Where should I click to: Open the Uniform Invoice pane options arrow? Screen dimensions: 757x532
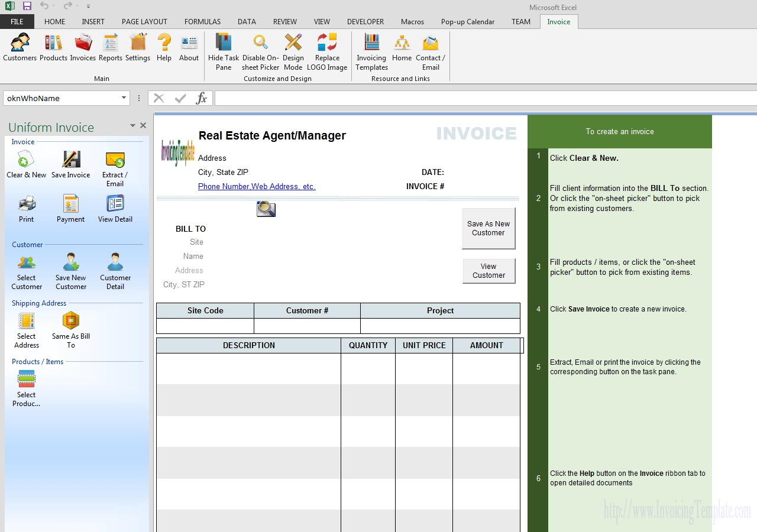coord(132,125)
